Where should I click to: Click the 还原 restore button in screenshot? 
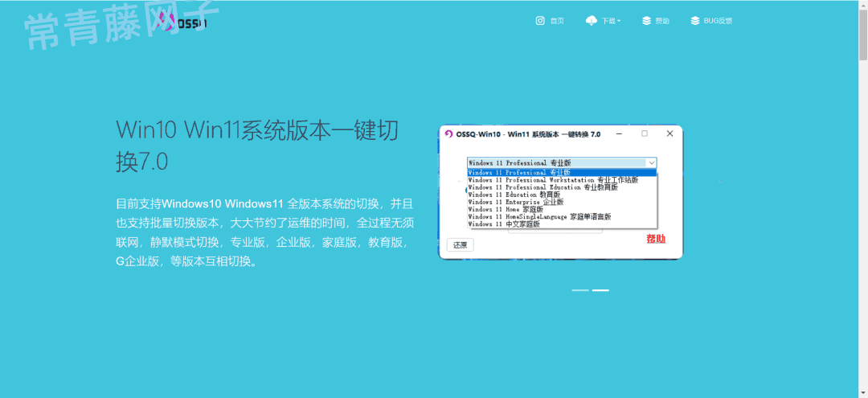(460, 244)
